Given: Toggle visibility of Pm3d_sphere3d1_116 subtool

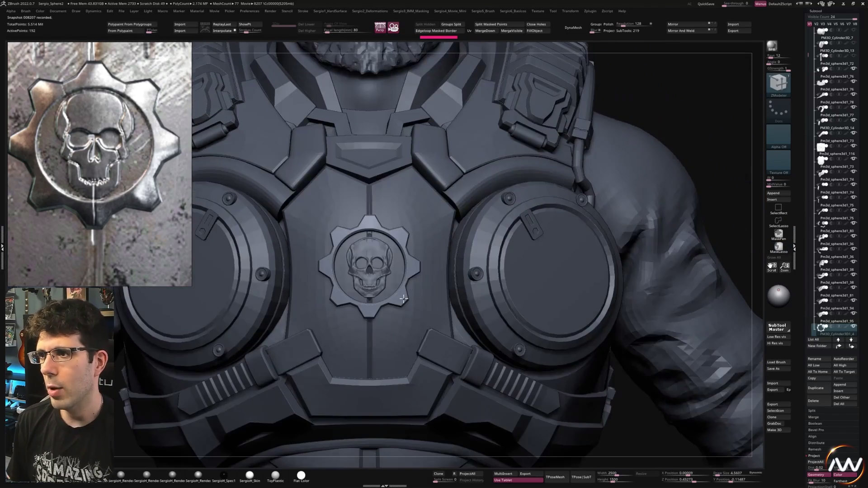Looking at the screenshot, I should click(854, 159).
